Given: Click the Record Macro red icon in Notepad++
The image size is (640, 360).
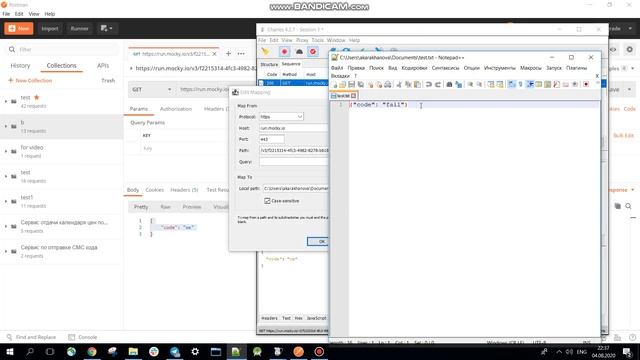Looking at the screenshot, I should pyautogui.click(x=586, y=84).
